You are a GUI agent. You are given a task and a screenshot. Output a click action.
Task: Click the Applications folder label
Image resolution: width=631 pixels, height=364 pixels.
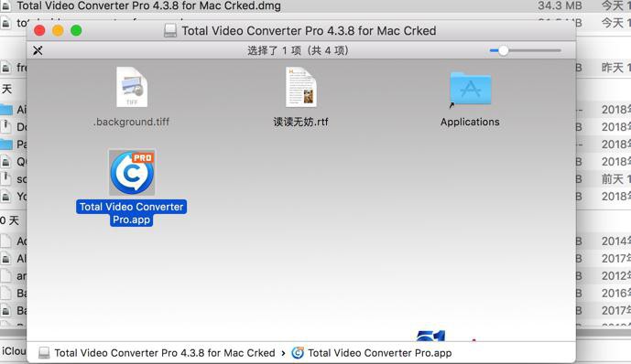[470, 122]
